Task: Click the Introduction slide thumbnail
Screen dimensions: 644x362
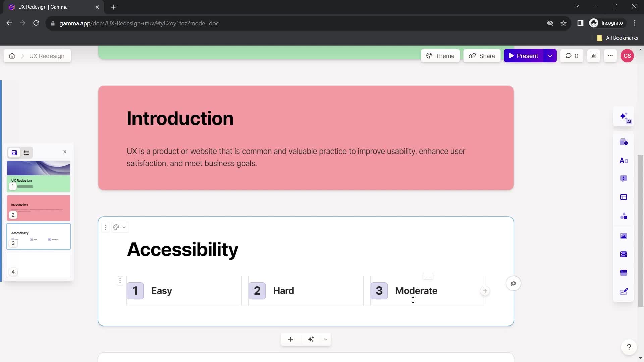Action: click(39, 208)
